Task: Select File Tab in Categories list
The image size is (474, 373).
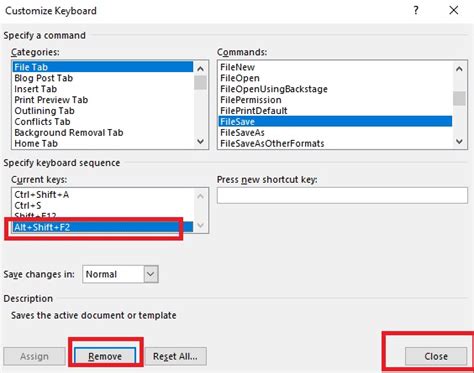Action: click(103, 67)
